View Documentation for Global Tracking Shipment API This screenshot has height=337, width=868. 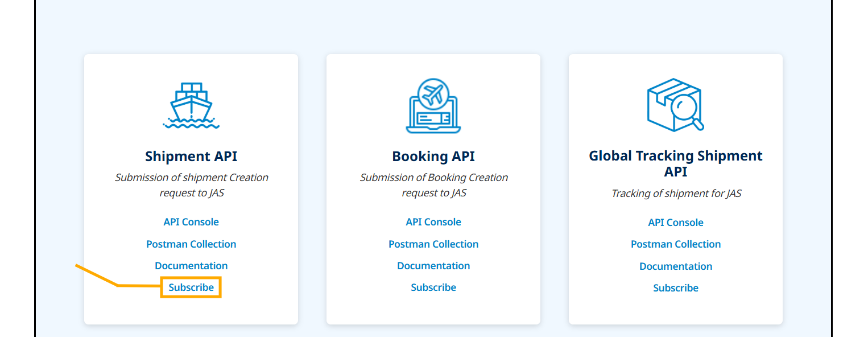coord(676,266)
